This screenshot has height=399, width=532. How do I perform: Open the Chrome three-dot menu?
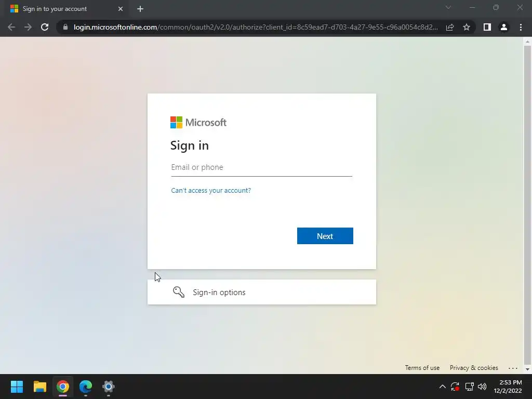pos(521,27)
